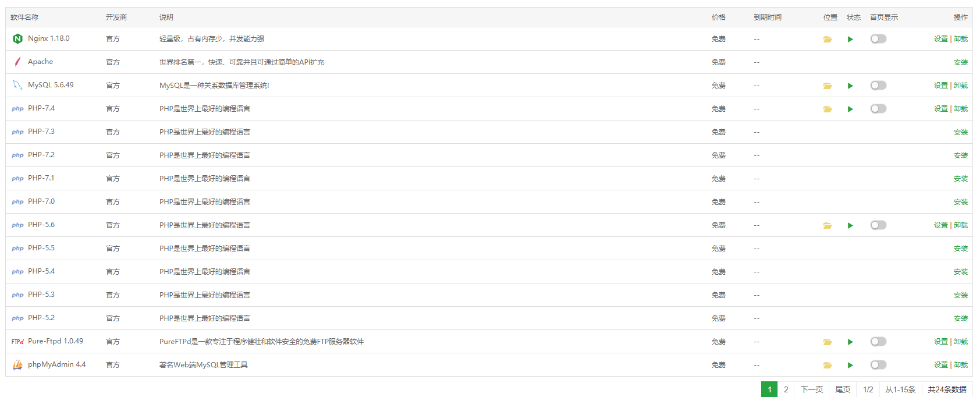Click the MySQL status play icon
Image resolution: width=980 pixels, height=397 pixels.
coord(850,86)
